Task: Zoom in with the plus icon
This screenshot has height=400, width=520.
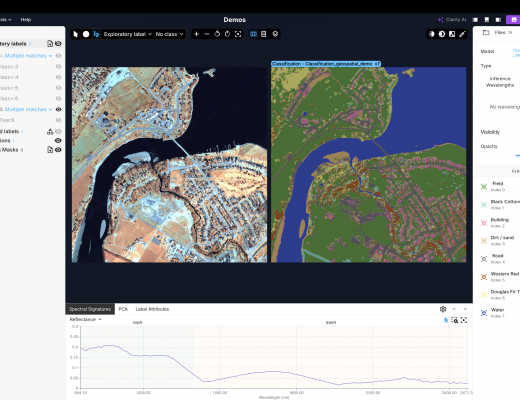Action: [x=196, y=34]
